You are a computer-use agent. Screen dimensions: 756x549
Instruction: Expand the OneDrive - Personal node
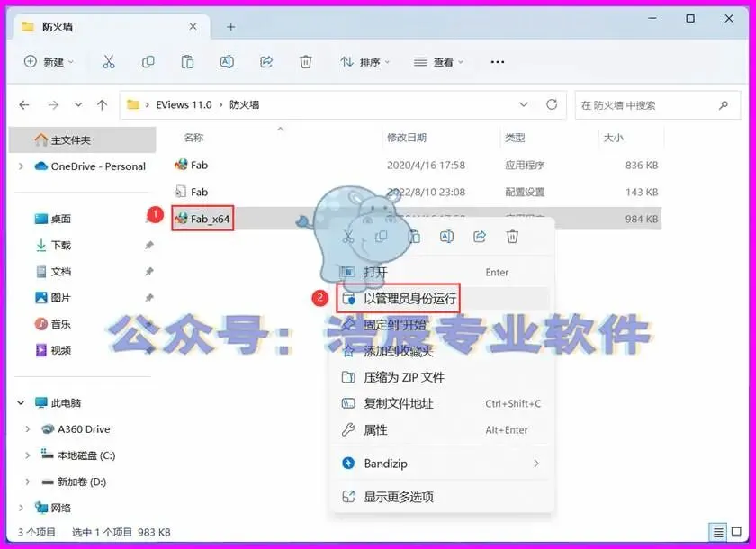pyautogui.click(x=21, y=166)
